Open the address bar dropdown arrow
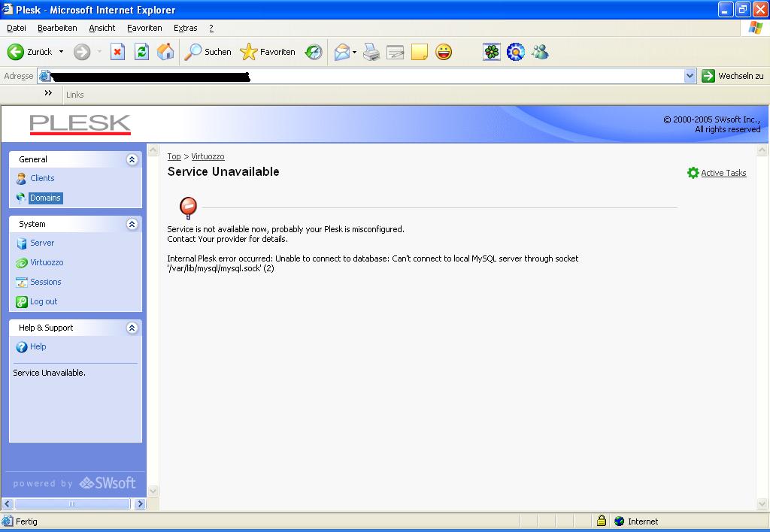The image size is (770, 532). point(690,76)
